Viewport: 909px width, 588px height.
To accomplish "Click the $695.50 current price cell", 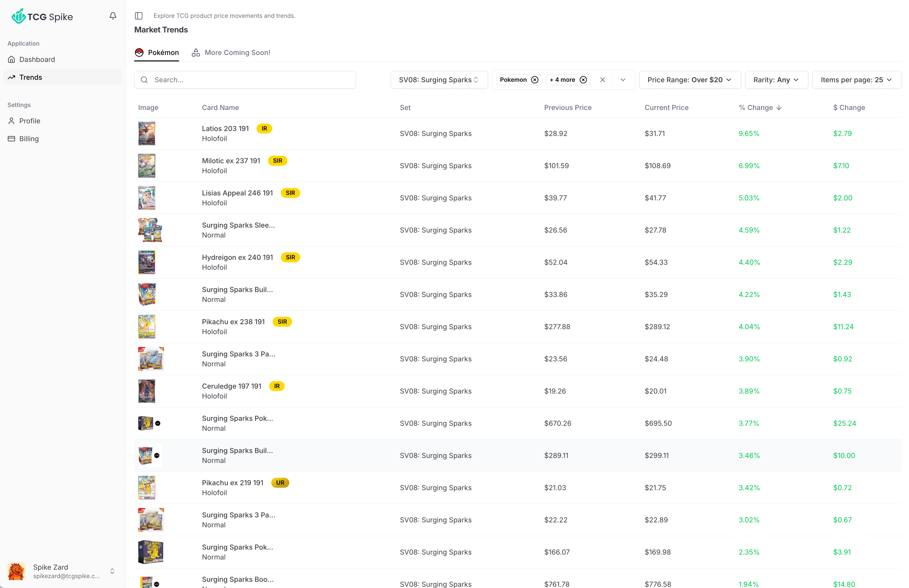I will (x=658, y=424).
